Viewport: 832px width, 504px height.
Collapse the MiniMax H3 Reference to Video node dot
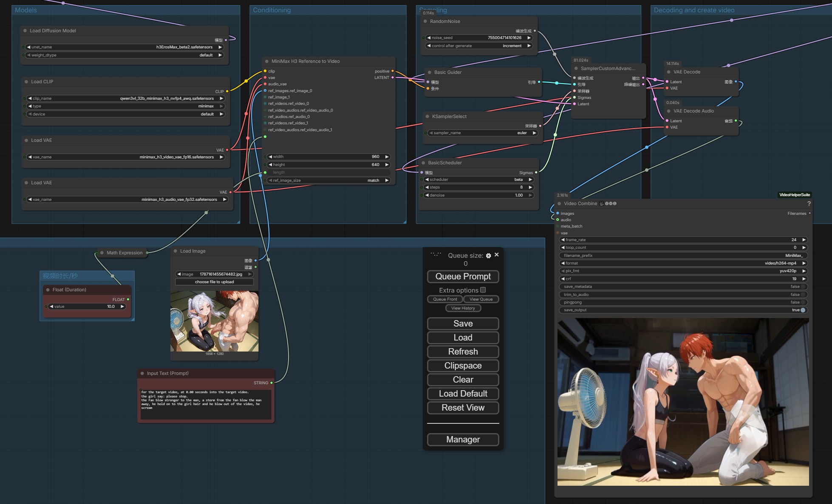pos(267,61)
